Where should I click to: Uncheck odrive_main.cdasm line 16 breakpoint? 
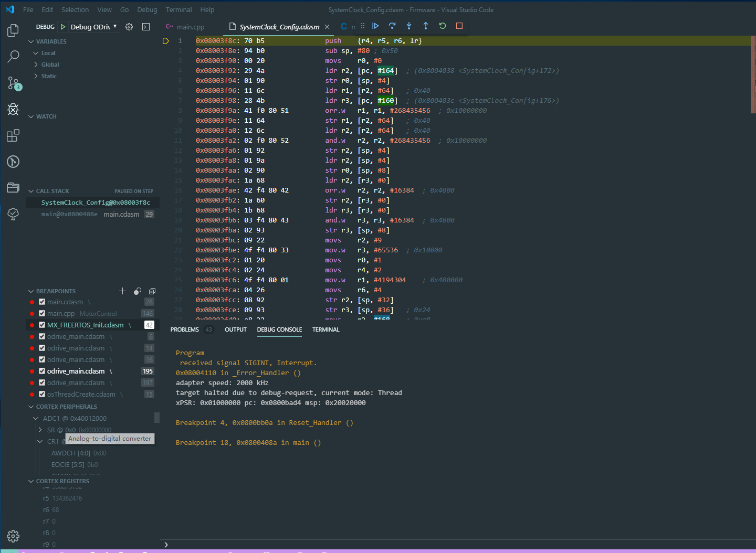(x=42, y=359)
